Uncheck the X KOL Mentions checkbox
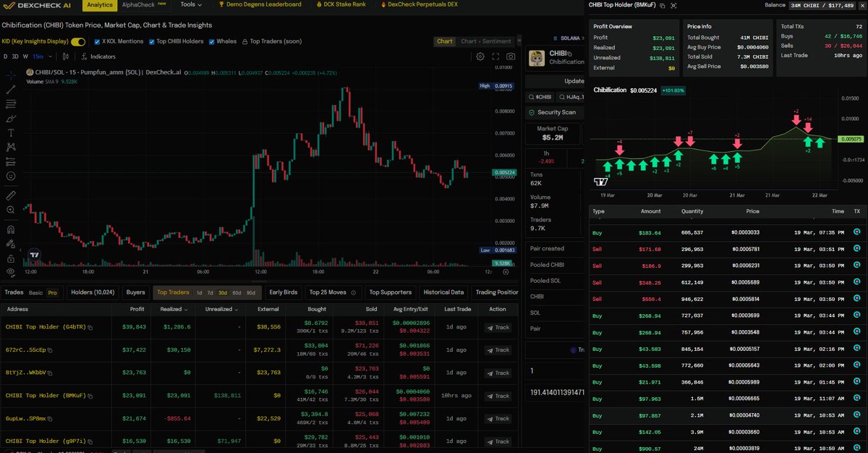The width and height of the screenshot is (868, 453). click(96, 41)
